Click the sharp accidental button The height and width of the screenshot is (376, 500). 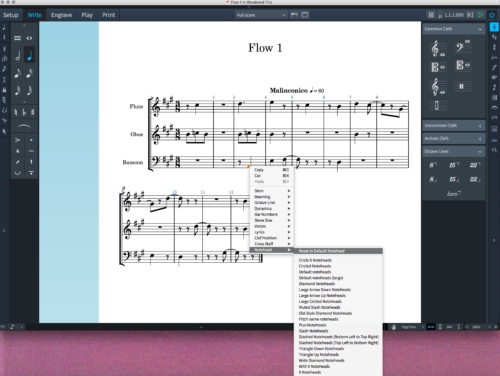[32, 112]
